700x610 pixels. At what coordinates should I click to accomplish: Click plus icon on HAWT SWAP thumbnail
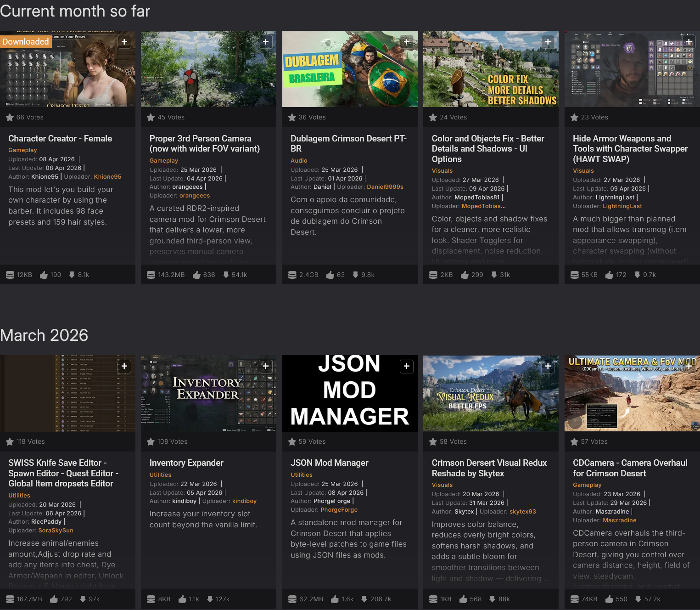point(689,42)
